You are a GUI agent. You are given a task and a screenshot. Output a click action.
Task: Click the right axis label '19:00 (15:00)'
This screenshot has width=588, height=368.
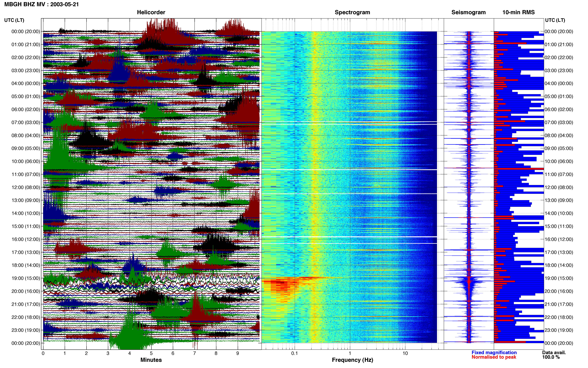tap(559, 278)
